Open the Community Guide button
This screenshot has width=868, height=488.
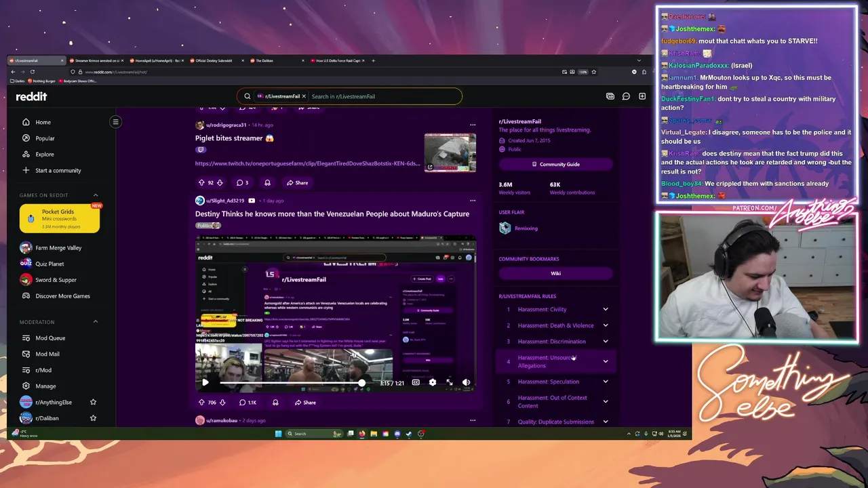(x=556, y=164)
